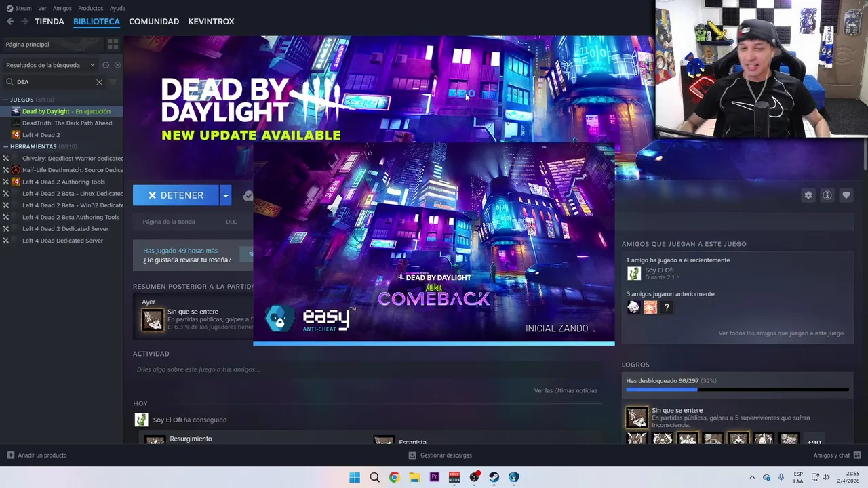Select Left 4 Dead 2 Authoring Tools
Screen dimensions: 868x488
61,182
